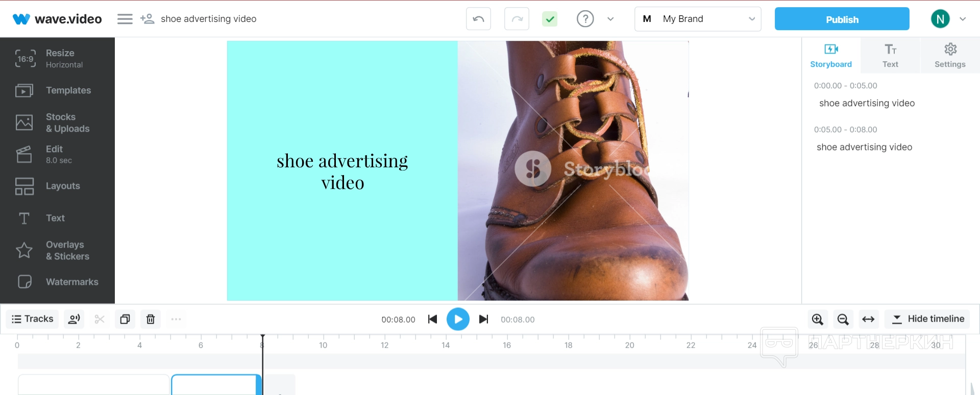
Task: Fit timeline to width arrow icon
Action: click(x=868, y=319)
